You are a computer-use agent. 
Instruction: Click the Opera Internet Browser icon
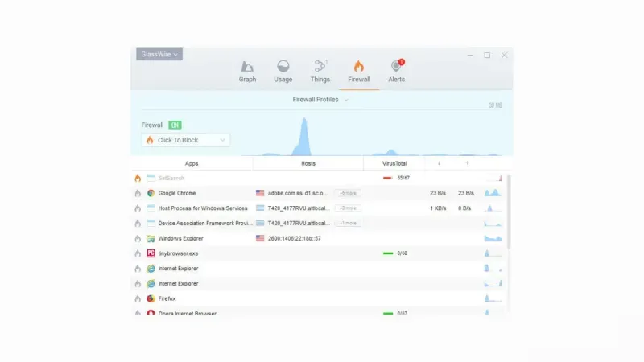(151, 313)
